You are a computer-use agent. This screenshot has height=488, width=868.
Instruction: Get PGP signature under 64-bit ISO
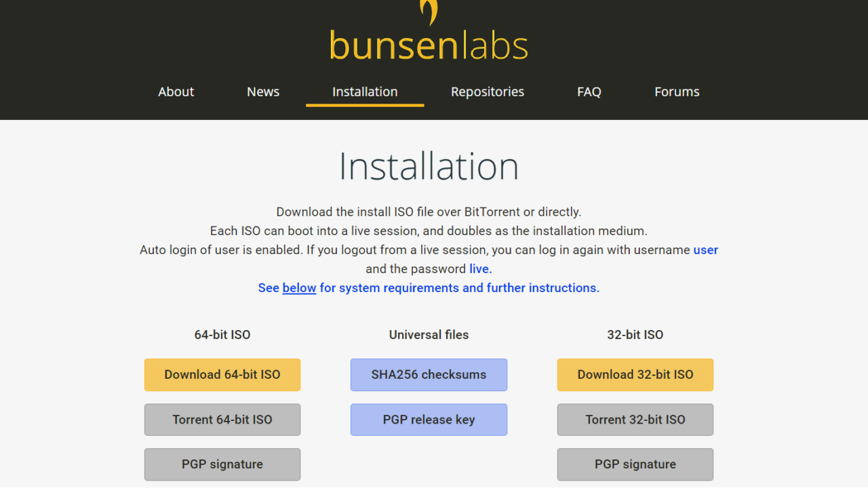pyautogui.click(x=222, y=464)
